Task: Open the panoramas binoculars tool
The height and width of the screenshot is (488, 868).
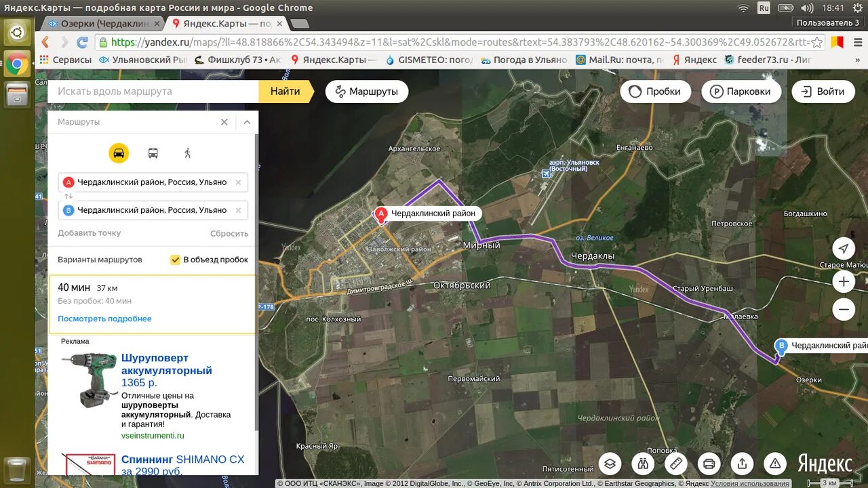Action: point(643,464)
